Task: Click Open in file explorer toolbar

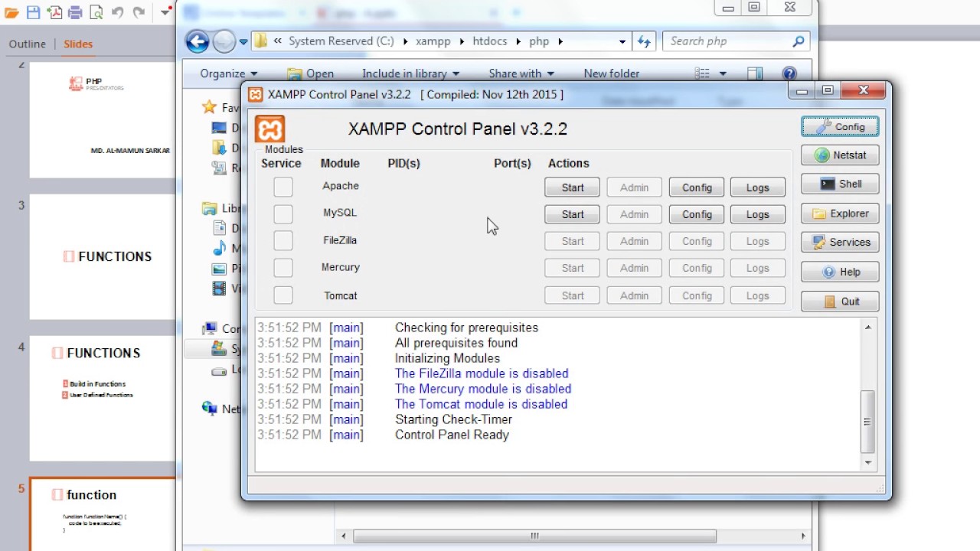Action: (x=310, y=73)
